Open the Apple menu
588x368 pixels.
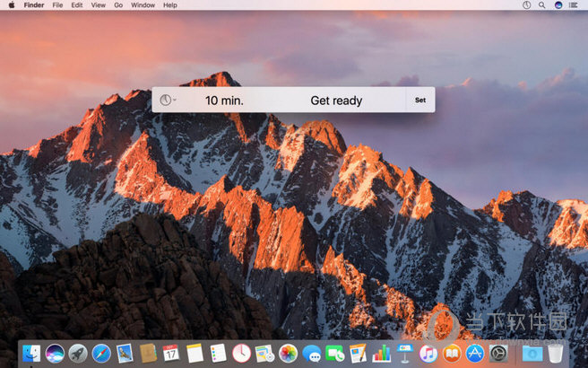[x=12, y=4]
